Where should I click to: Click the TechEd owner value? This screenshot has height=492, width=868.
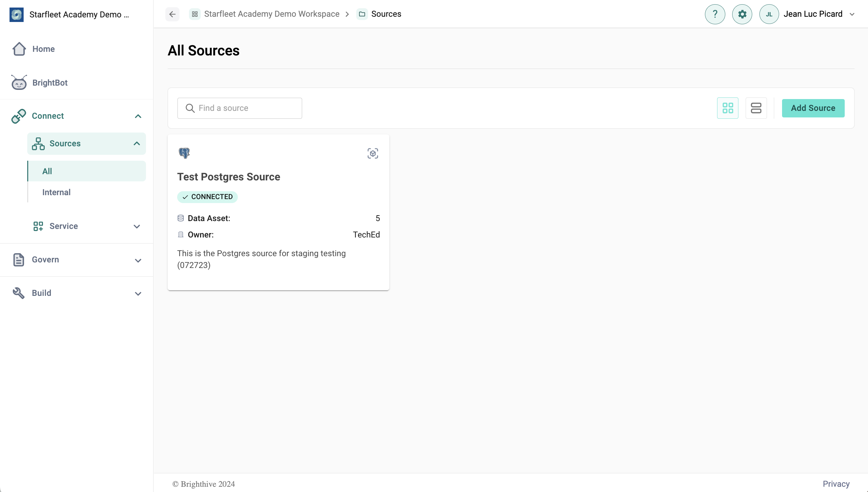366,235
